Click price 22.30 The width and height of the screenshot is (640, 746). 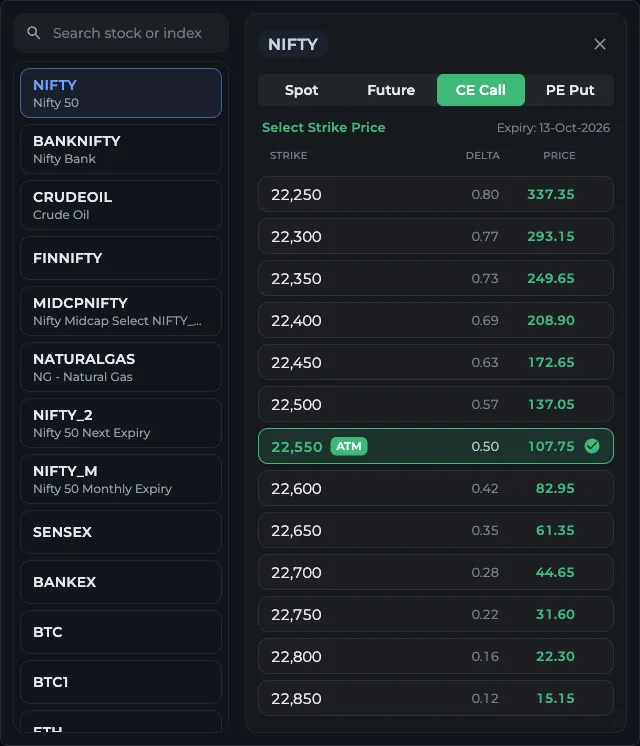point(555,656)
